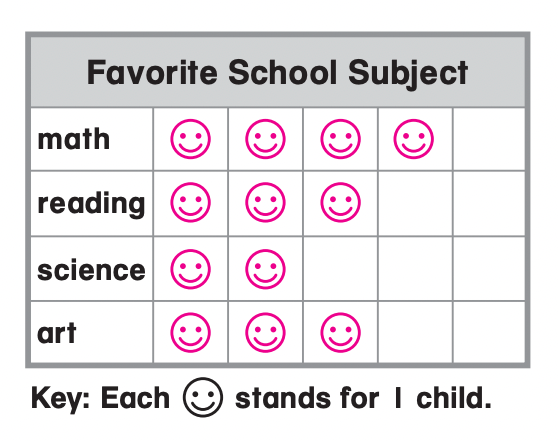Click the second smiley in math row
This screenshot has height=441, width=558.
[265, 139]
